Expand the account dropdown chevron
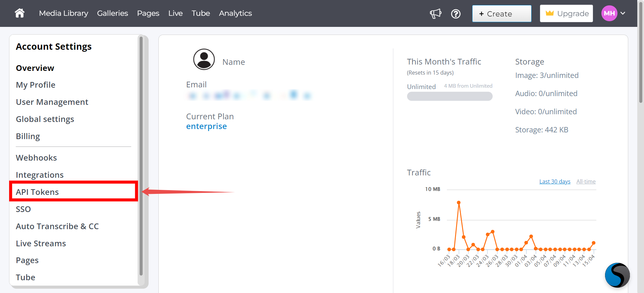 (x=623, y=13)
